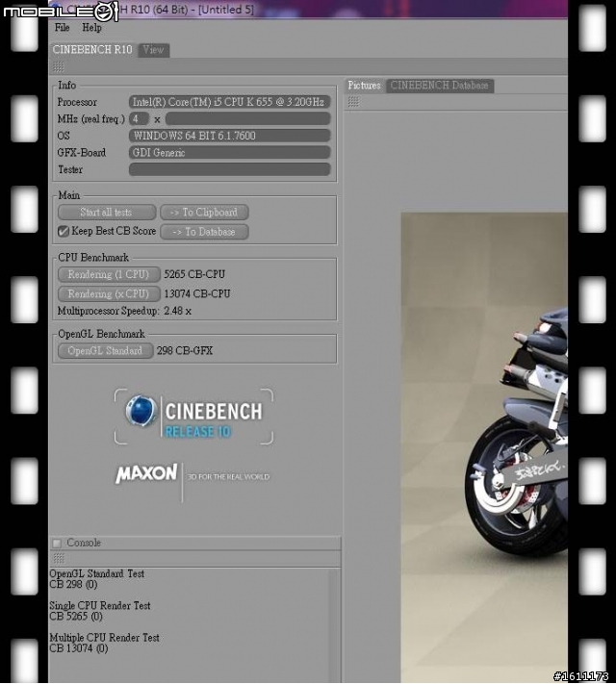616x684 pixels.
Task: Click the GFX-Board field
Action: point(230,153)
